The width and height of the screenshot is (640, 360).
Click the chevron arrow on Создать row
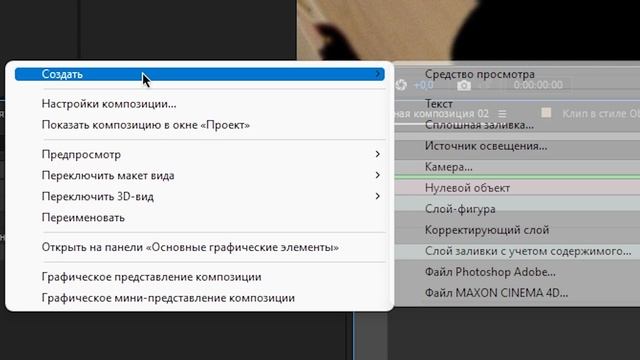378,74
